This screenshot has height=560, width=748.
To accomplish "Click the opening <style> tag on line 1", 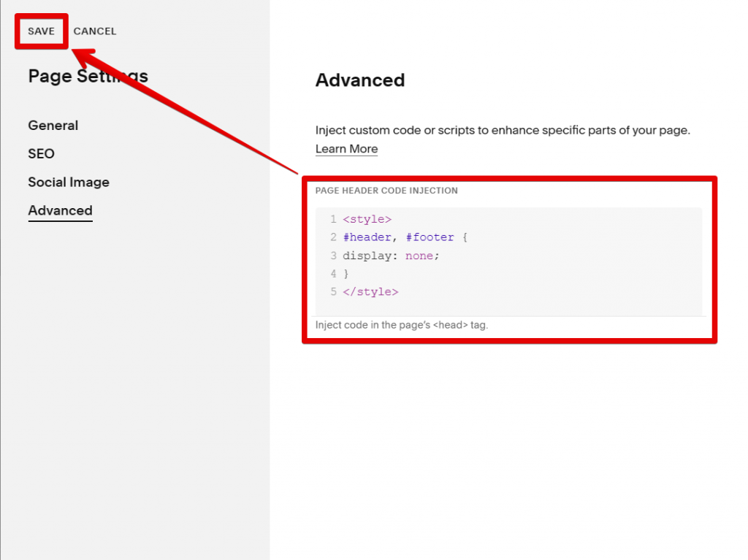I will coord(367,218).
